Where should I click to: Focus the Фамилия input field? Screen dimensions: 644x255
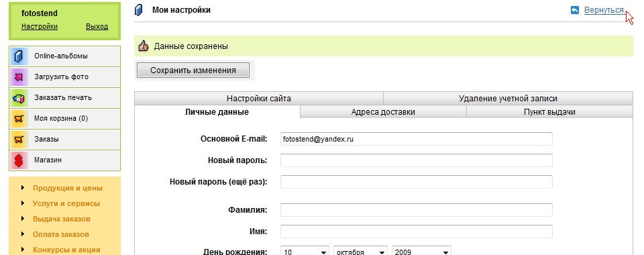coord(417,210)
